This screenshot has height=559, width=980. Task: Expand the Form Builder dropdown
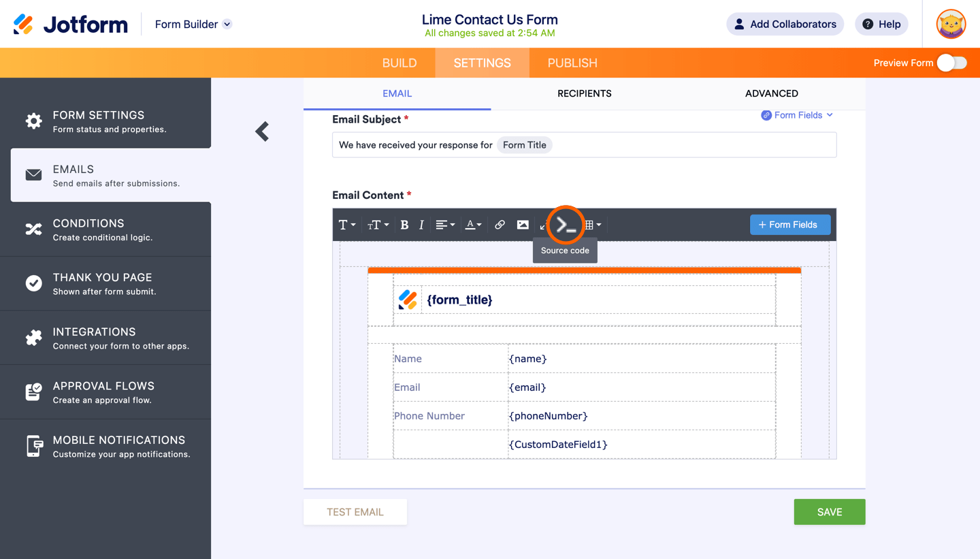pos(193,25)
